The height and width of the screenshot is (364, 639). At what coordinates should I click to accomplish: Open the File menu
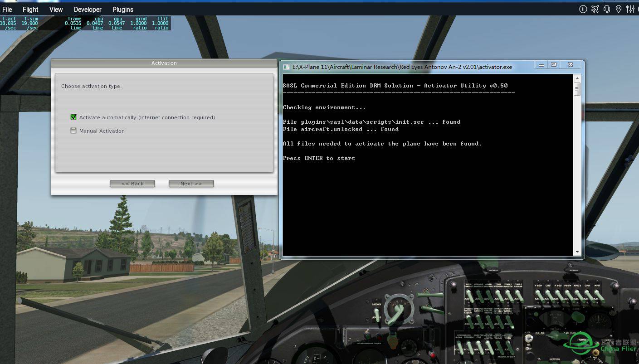(7, 9)
